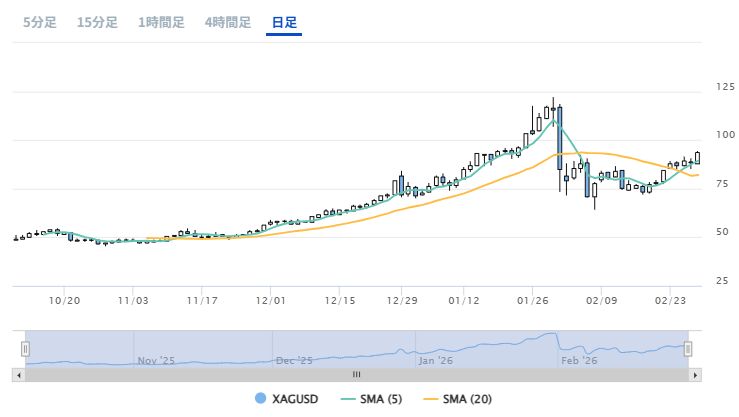Open the 4時間足 timeframe tab
The width and height of the screenshot is (739, 417).
[x=228, y=22]
